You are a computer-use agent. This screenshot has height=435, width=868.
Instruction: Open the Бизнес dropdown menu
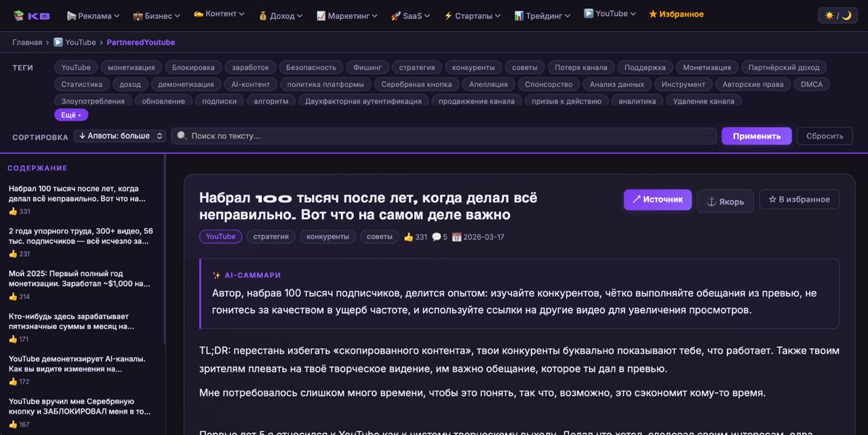tap(157, 15)
